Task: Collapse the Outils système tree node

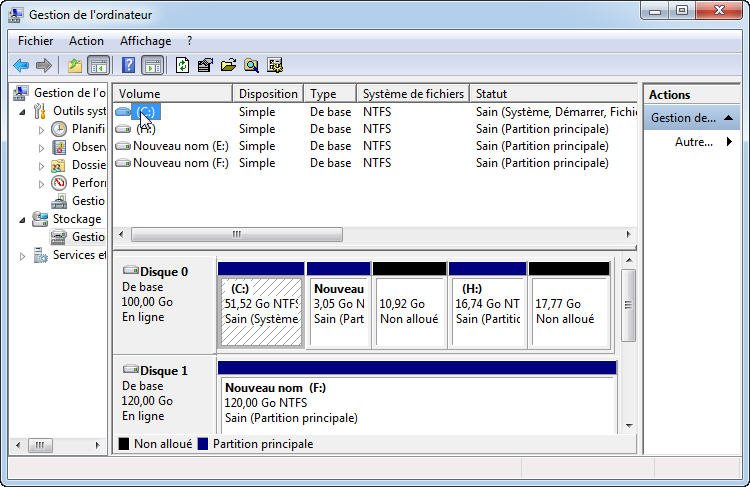Action: tap(22, 112)
